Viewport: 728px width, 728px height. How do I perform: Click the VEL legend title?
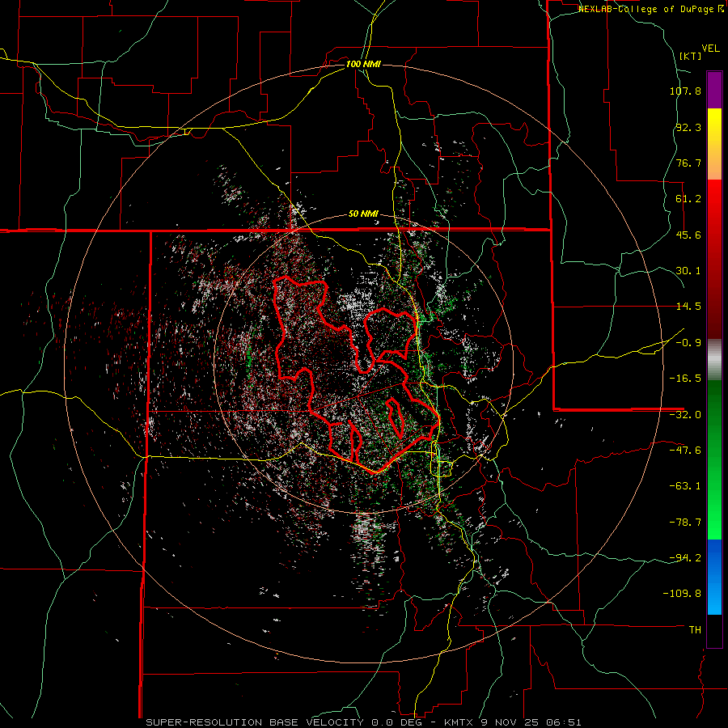(710, 49)
